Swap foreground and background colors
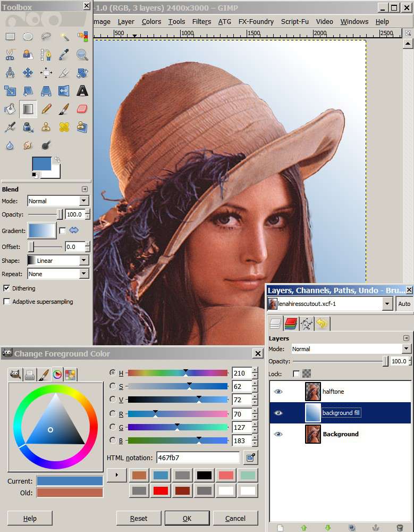 57,160
